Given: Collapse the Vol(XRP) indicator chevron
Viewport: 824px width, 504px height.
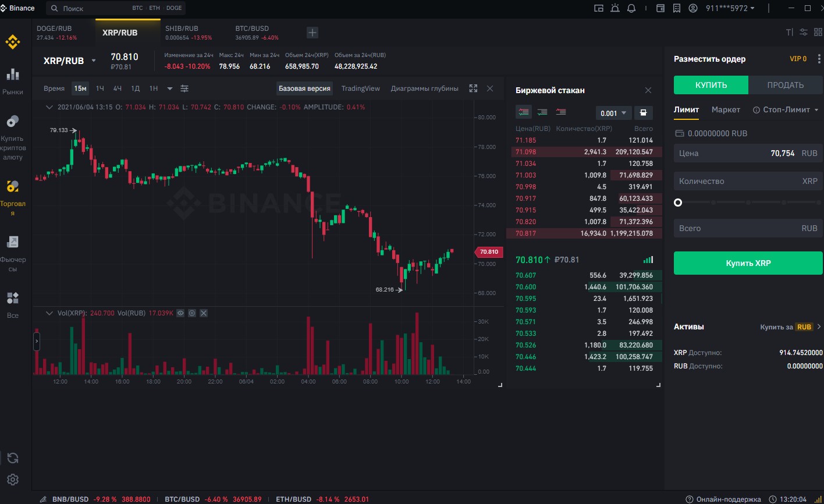Looking at the screenshot, I should click(49, 313).
